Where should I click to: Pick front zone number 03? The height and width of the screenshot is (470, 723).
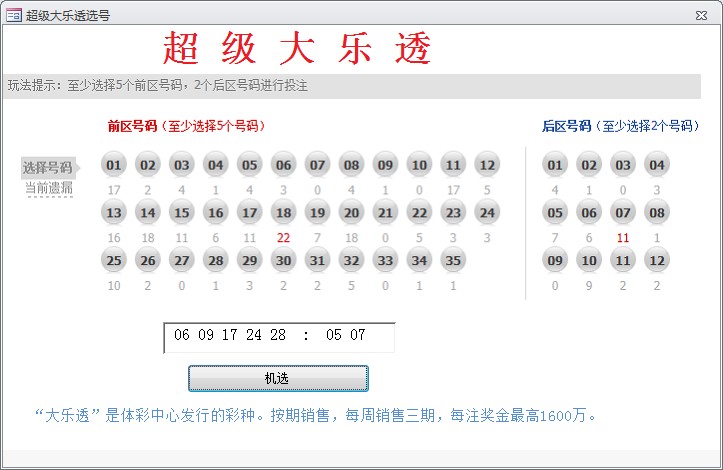tap(182, 164)
